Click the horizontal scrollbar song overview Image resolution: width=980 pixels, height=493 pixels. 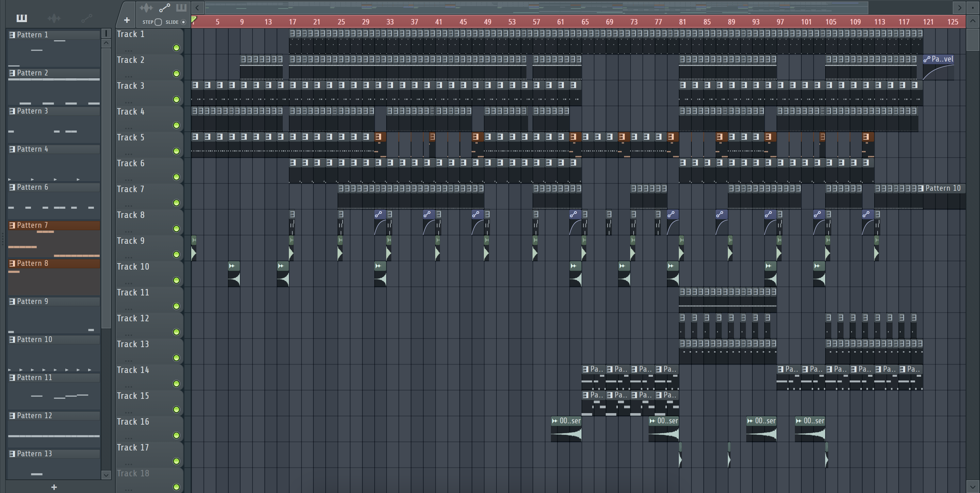click(536, 7)
